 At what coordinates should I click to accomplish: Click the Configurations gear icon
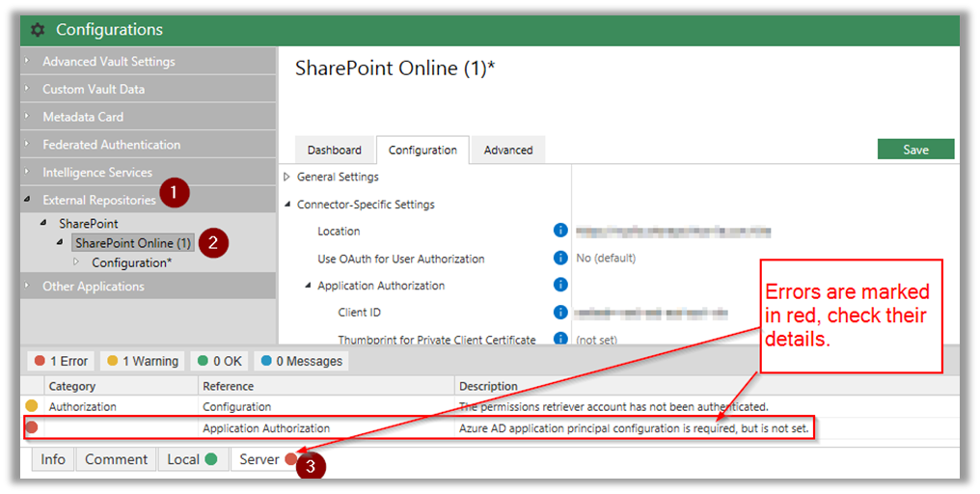pyautogui.click(x=39, y=29)
